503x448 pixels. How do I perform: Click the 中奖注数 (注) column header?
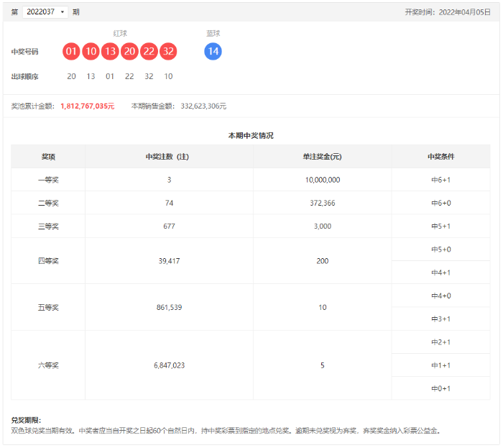point(169,157)
